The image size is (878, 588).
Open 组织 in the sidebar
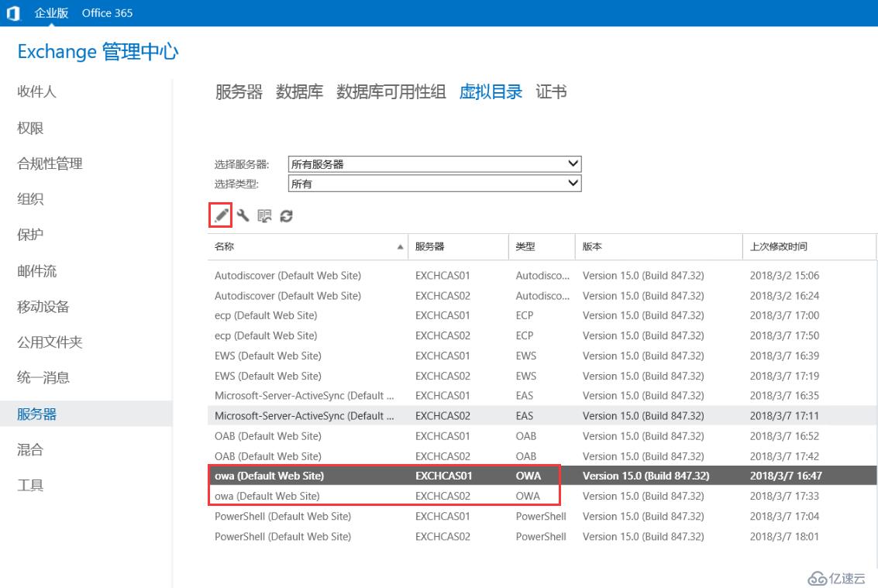coord(30,199)
